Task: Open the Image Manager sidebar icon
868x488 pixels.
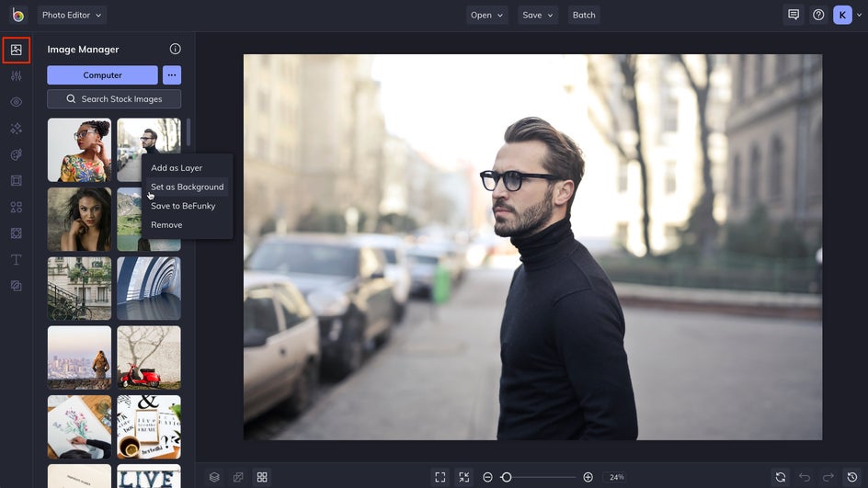Action: coord(16,50)
